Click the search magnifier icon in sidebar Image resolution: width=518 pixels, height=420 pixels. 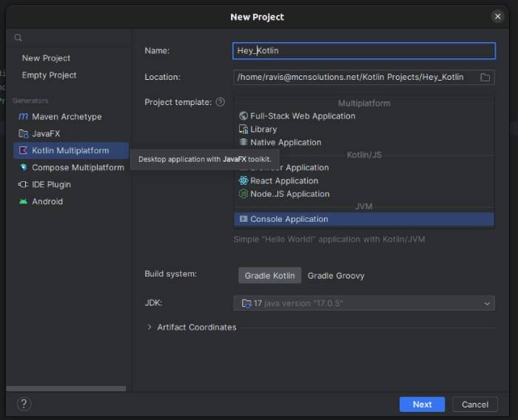click(18, 38)
